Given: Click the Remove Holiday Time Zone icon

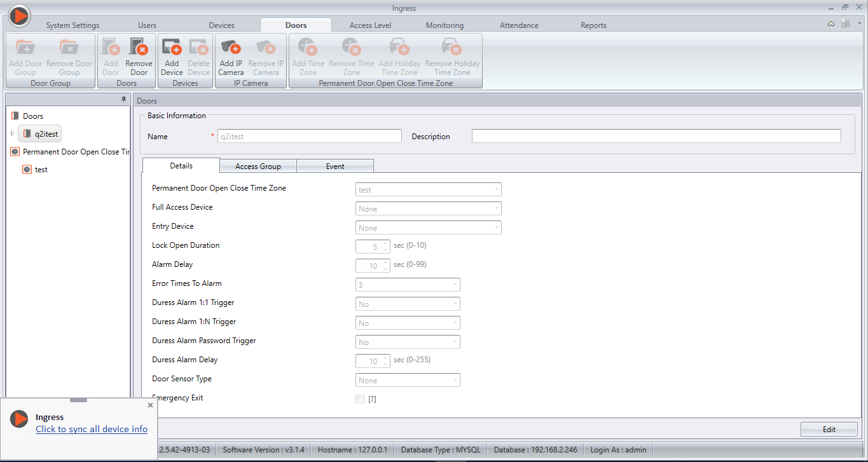Looking at the screenshot, I should click(x=452, y=48).
